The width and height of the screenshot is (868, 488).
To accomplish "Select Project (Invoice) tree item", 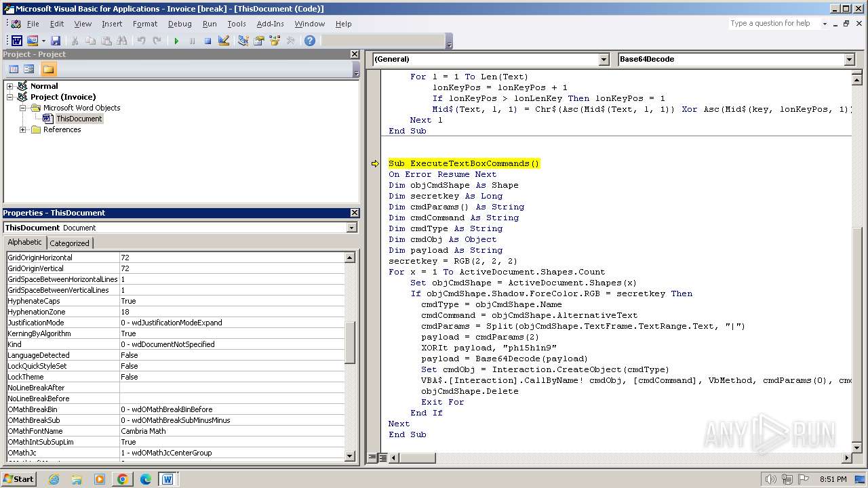I will click(x=63, y=97).
